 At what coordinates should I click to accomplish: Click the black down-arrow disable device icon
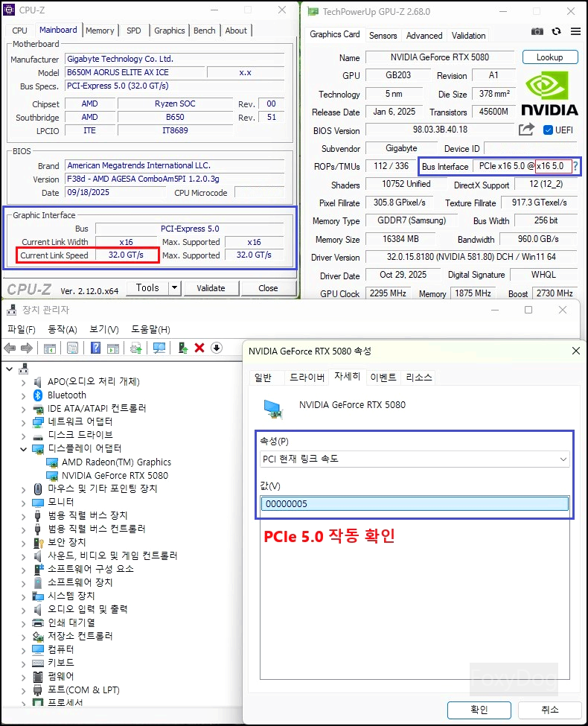coord(216,348)
